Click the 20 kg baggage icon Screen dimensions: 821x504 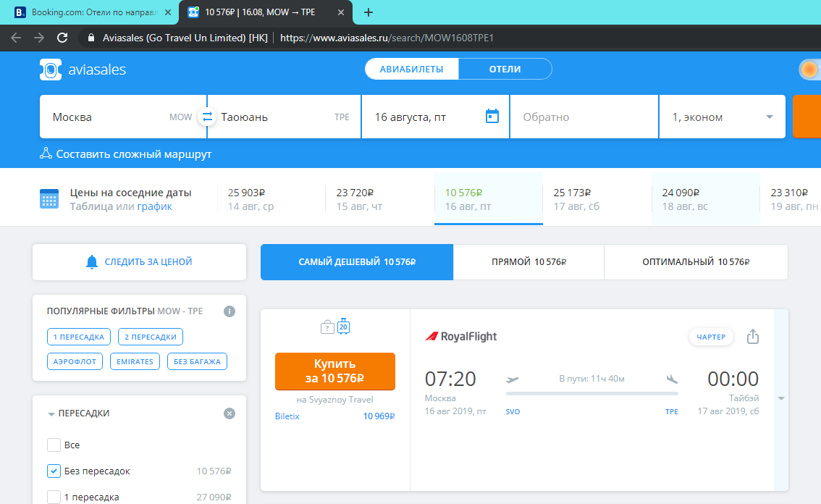pyautogui.click(x=343, y=327)
